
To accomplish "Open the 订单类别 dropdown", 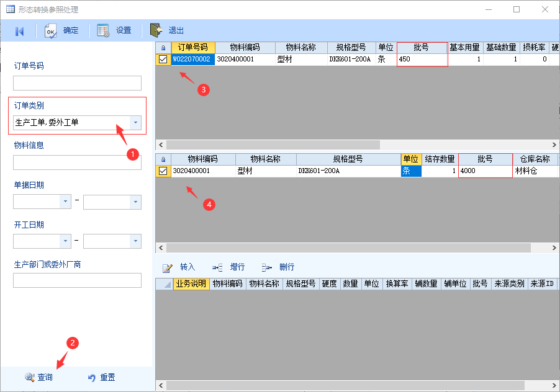I will [x=135, y=123].
